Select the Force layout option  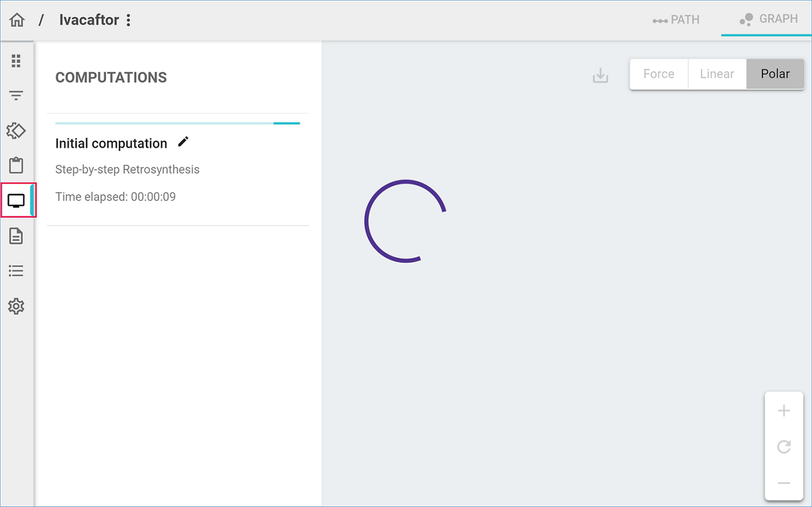[658, 74]
